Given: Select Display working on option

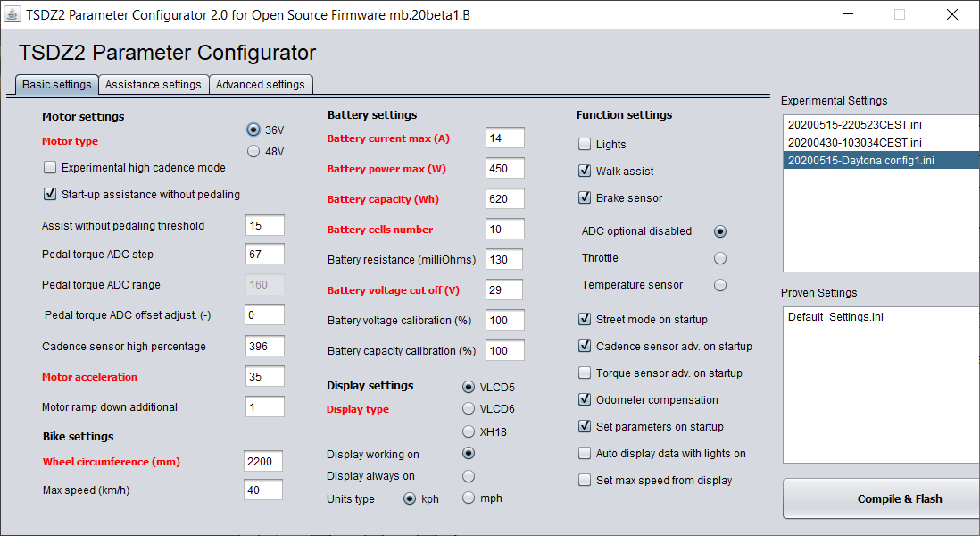Looking at the screenshot, I should [x=468, y=453].
